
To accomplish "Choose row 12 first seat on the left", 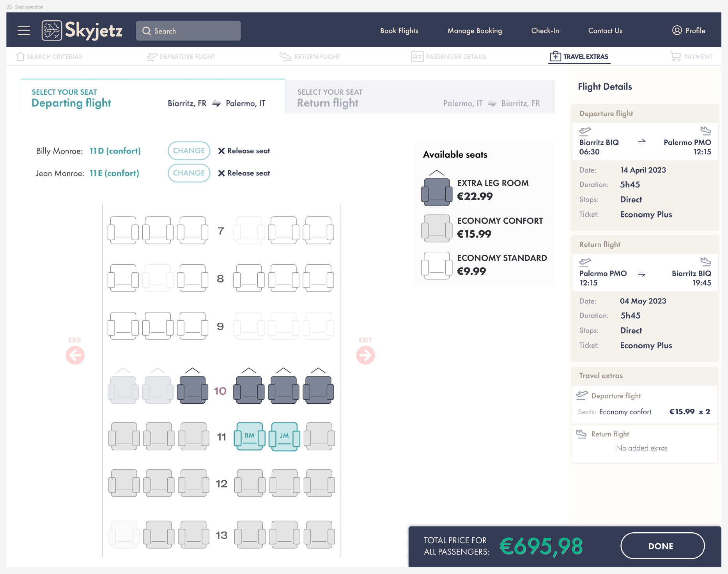I will point(124,483).
